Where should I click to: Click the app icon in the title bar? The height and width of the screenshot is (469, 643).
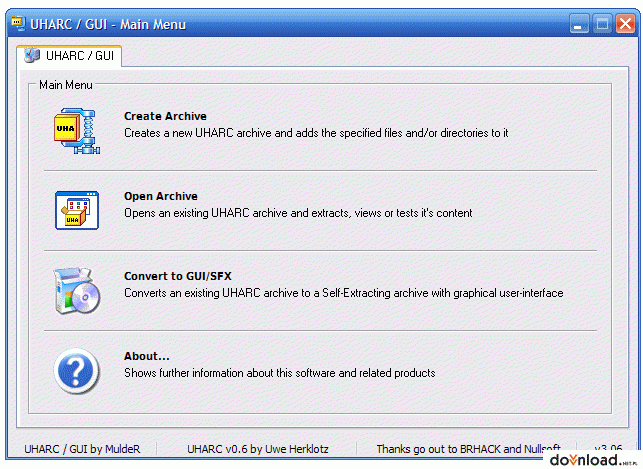(18, 23)
